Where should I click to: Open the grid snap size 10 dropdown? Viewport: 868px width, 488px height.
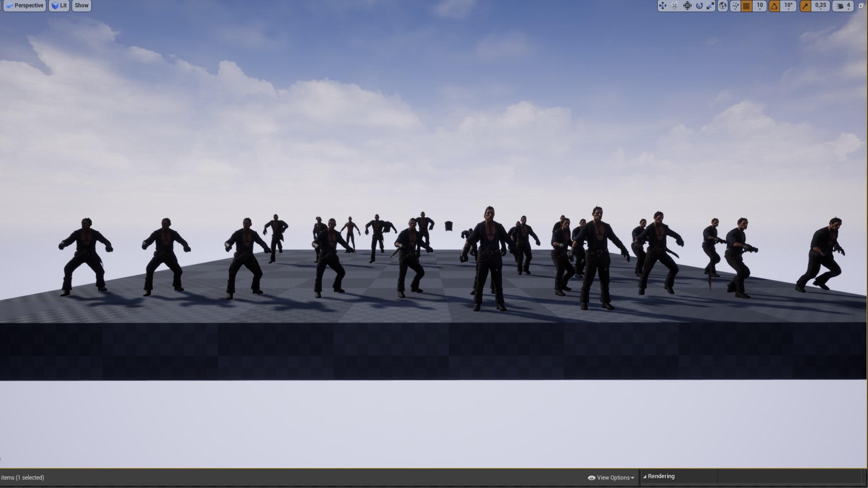pyautogui.click(x=760, y=5)
